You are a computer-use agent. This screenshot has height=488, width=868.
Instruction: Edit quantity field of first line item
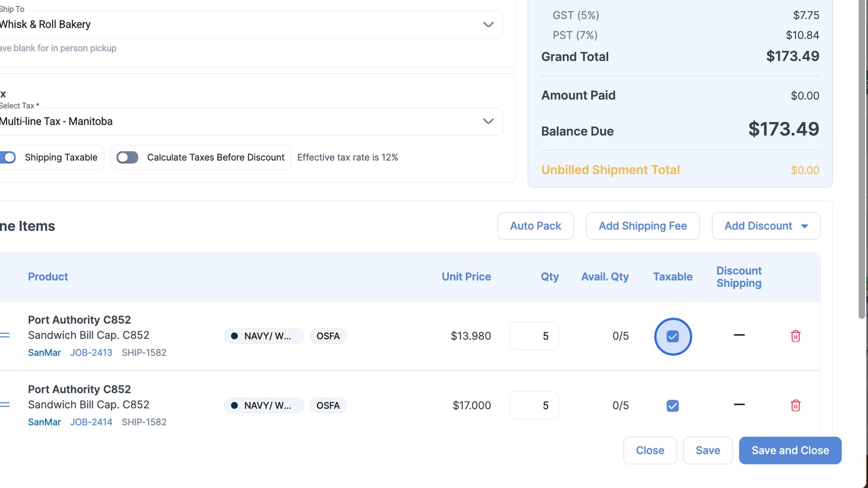click(x=534, y=336)
